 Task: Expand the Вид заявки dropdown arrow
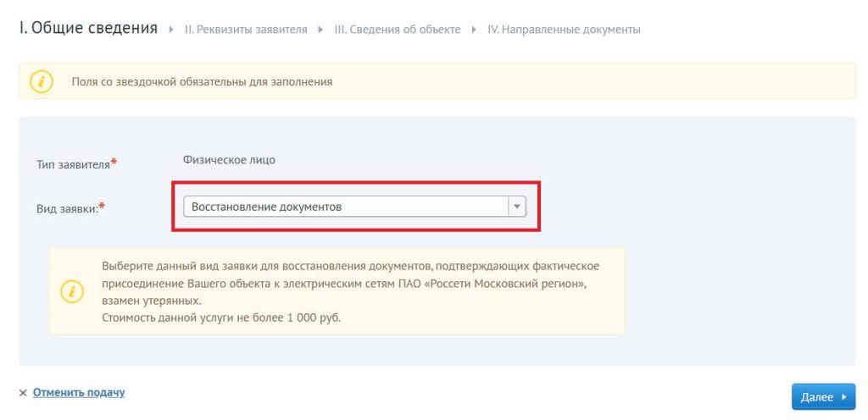point(517,207)
